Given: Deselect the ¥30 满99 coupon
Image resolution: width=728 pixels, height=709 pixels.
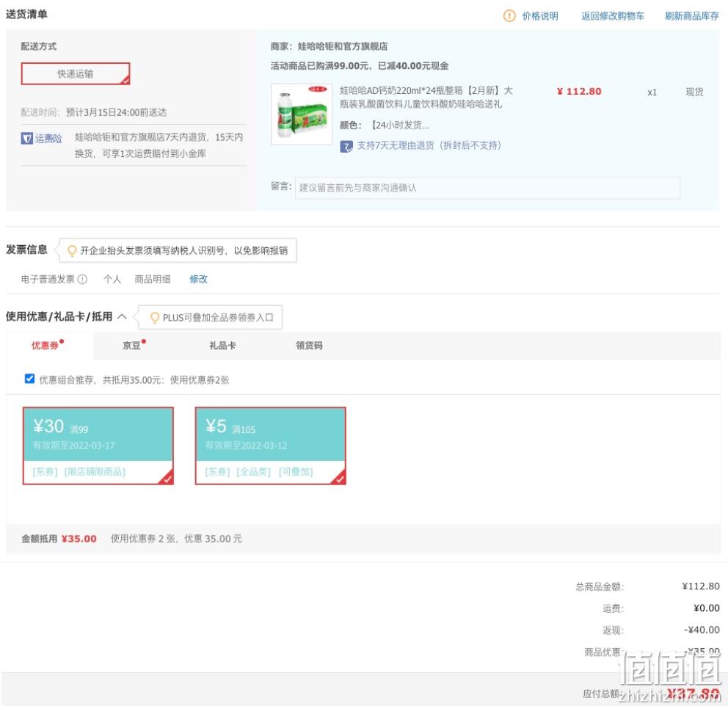Looking at the screenshot, I should 98,446.
